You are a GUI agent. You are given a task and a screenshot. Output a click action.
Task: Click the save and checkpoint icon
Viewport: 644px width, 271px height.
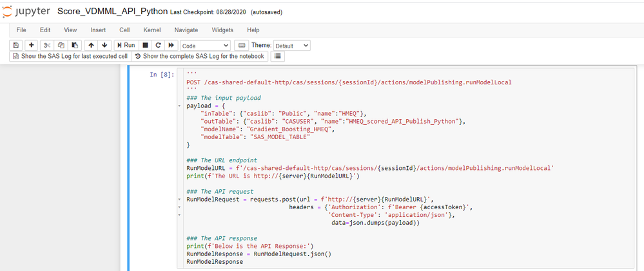[16, 46]
